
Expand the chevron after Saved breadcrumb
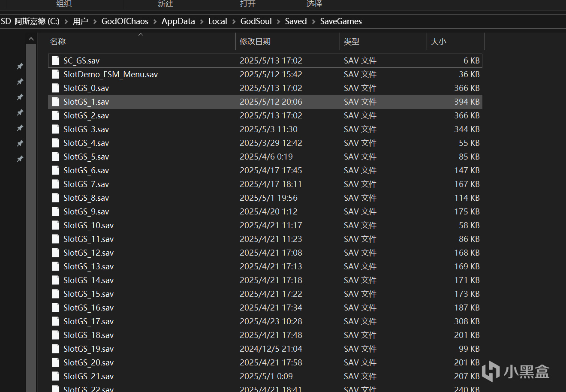314,21
